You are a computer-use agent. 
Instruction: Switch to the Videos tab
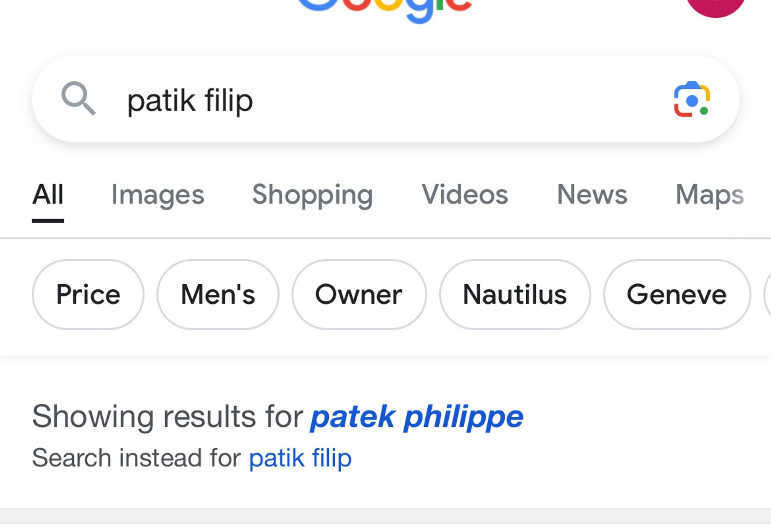465,194
